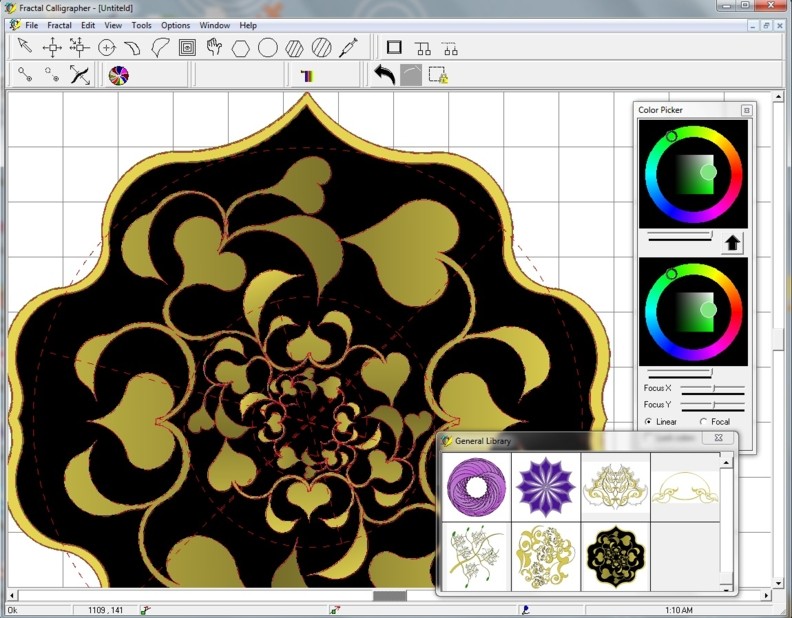Open the Help menu
Image resolution: width=792 pixels, height=618 pixels.
tap(248, 25)
